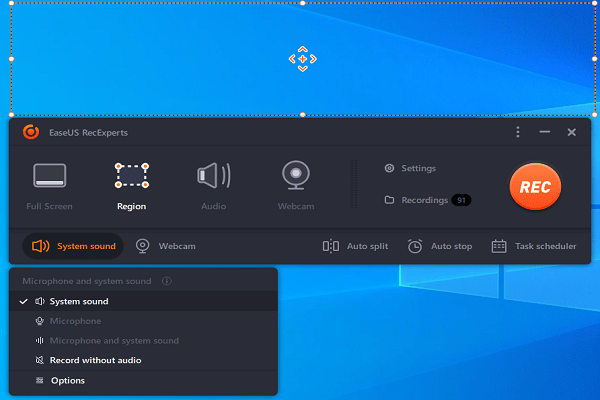Select Region recording mode
Image resolution: width=600 pixels, height=400 pixels.
(132, 186)
